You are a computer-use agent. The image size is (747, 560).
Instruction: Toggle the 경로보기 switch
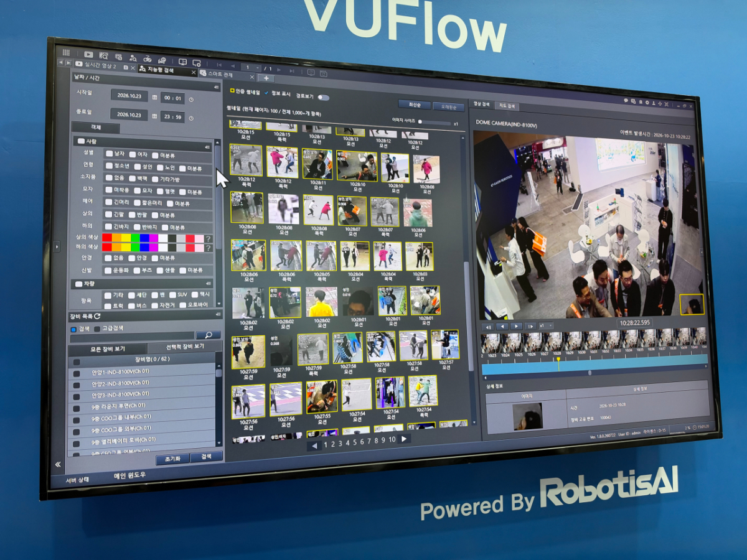pyautogui.click(x=323, y=97)
